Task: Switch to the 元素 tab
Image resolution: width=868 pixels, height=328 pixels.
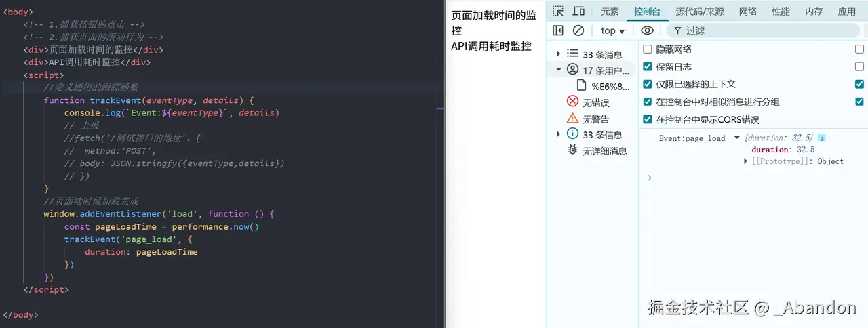Action: pos(610,11)
